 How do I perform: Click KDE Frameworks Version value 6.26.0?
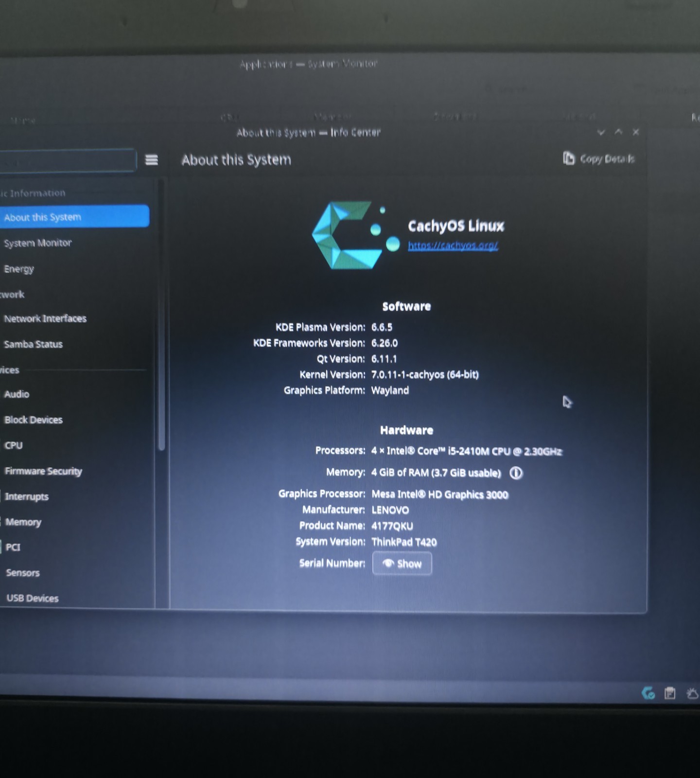[x=385, y=343]
